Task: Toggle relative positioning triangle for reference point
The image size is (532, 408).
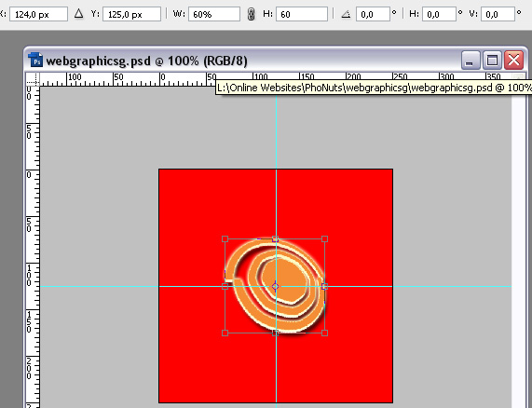Action: point(78,14)
